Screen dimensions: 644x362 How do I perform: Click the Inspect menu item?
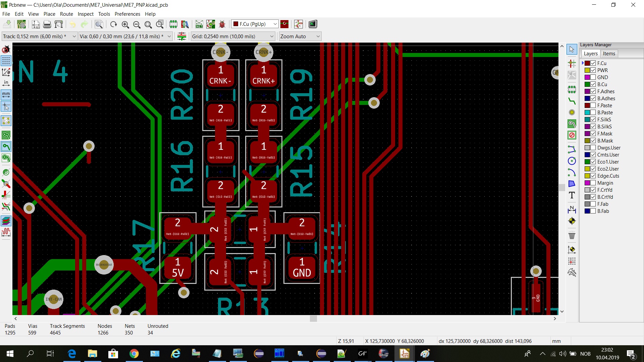(85, 14)
